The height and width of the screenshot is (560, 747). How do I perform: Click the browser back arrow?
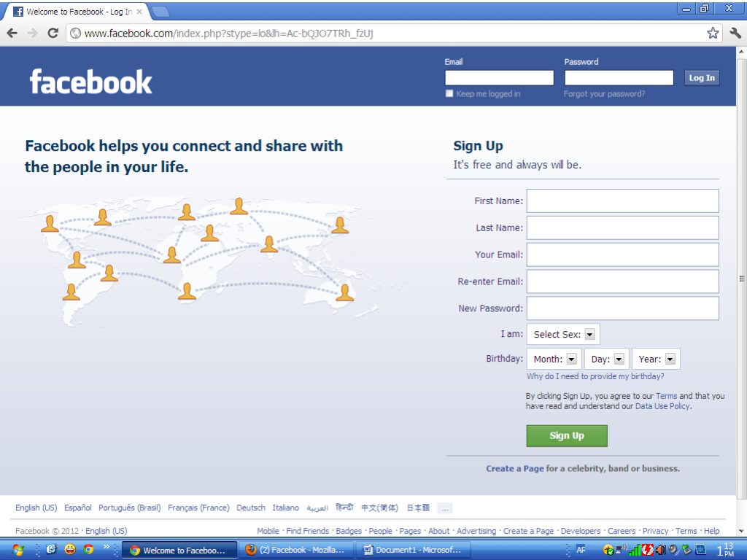[x=12, y=33]
